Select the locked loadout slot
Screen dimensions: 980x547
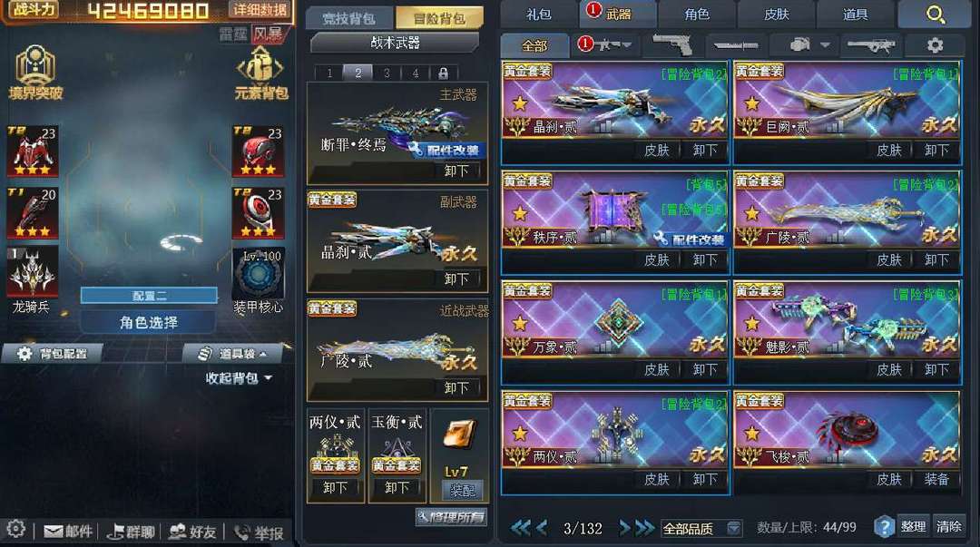[x=443, y=73]
